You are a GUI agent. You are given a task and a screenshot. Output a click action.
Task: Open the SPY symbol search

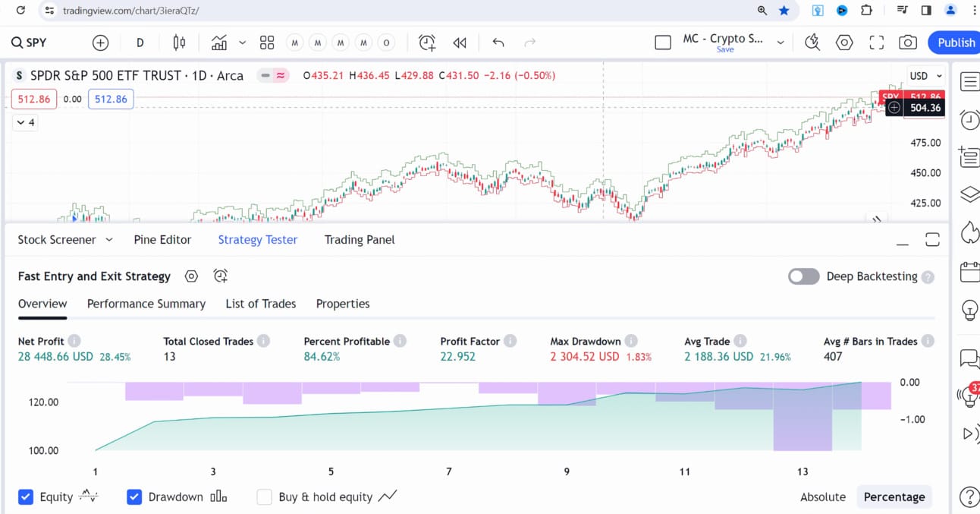29,43
